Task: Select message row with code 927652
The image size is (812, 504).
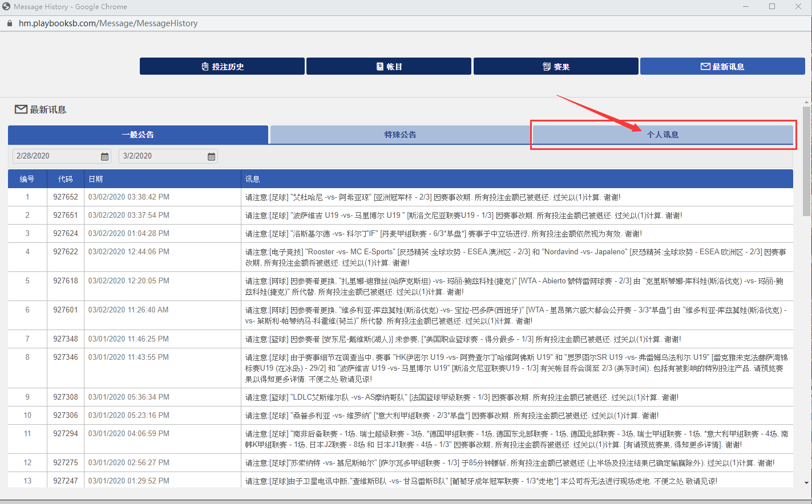Action: pos(66,197)
